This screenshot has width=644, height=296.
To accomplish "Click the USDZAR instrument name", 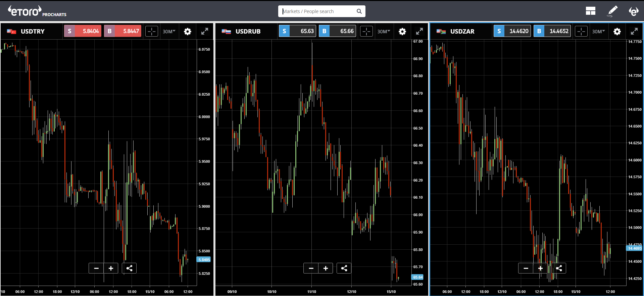I will pos(462,32).
